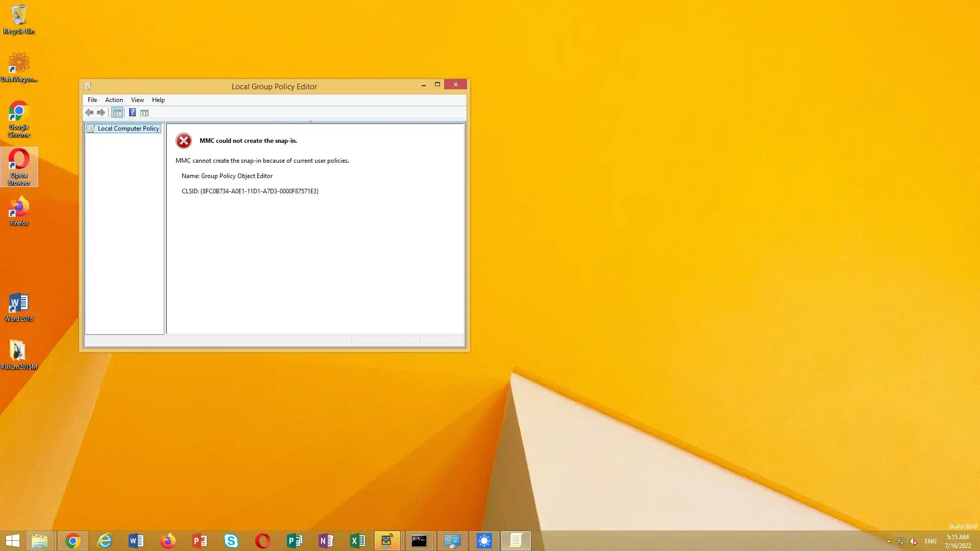The height and width of the screenshot is (551, 980).
Task: Click the ENG language indicator in the tray
Action: pos(930,541)
